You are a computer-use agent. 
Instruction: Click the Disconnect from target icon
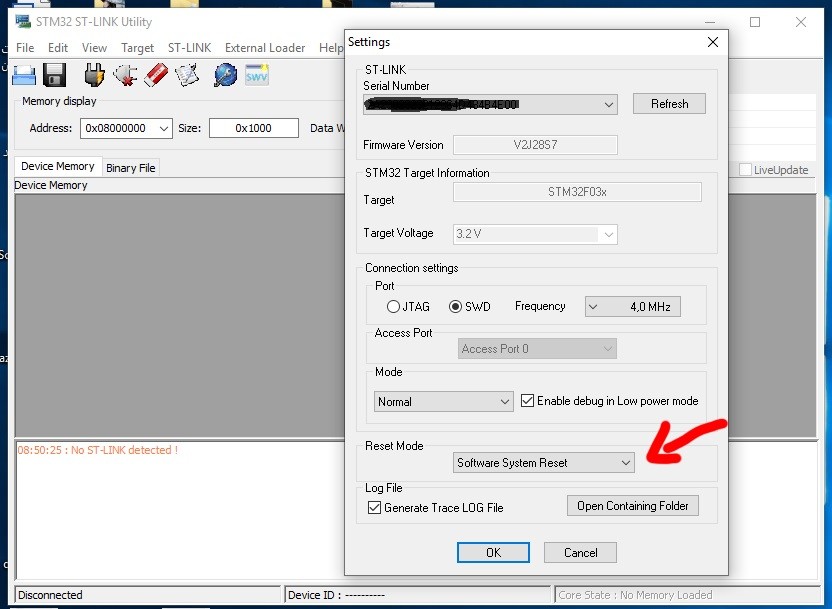point(125,75)
